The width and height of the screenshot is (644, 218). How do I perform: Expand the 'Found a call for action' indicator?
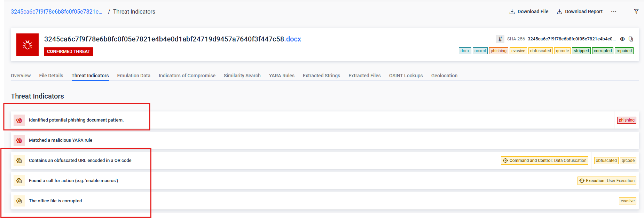73,181
